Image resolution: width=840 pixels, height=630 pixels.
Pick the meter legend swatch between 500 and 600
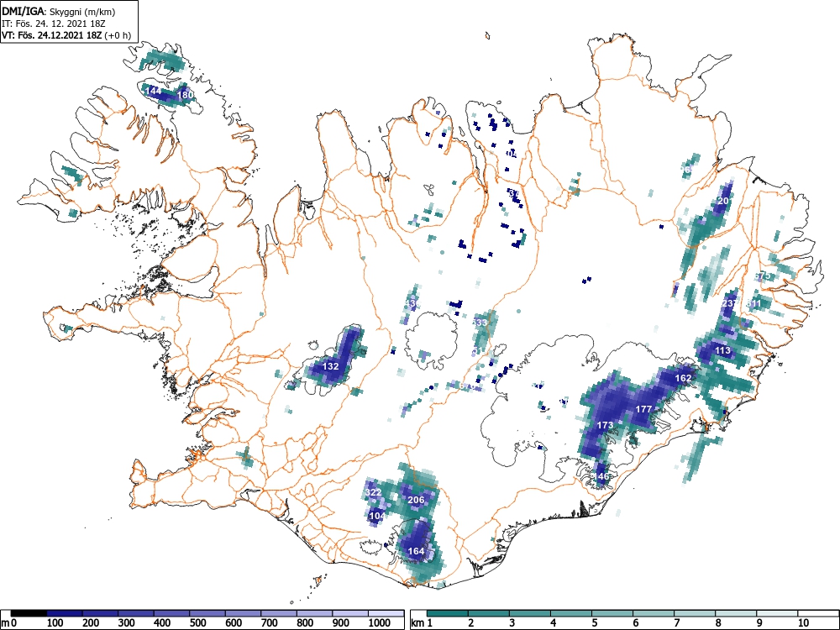pyautogui.click(x=207, y=613)
